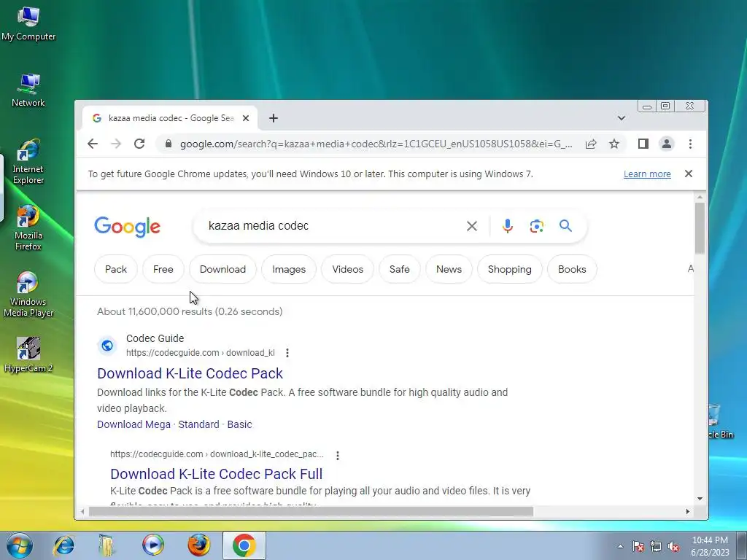Select the My Computer desktop icon
Screen dimensions: 747x560
tap(28, 24)
